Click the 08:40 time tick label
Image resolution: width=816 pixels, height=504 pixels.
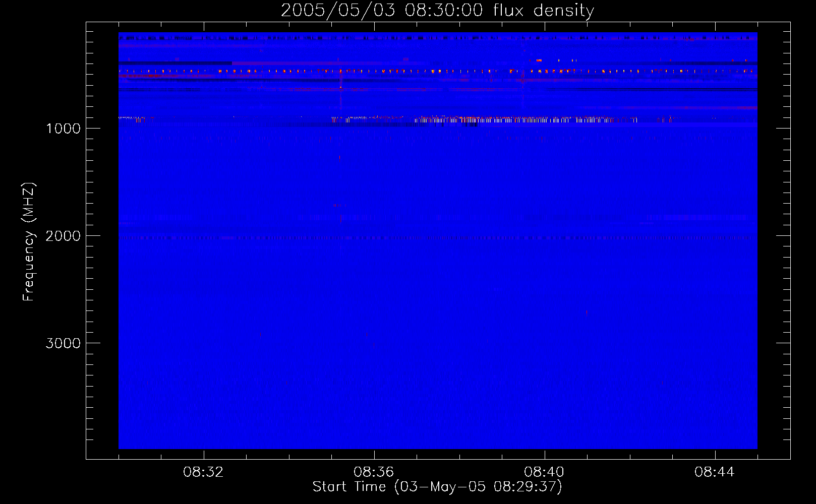point(544,472)
